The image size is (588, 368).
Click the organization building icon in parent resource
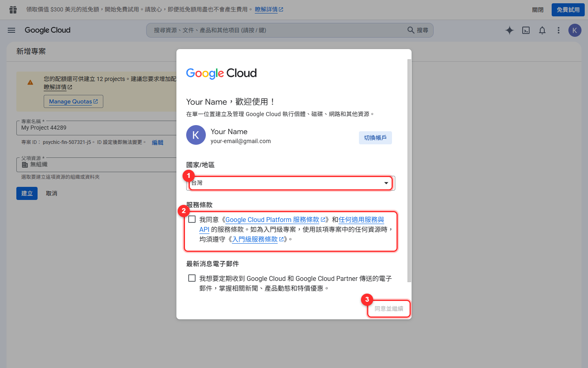(x=25, y=164)
